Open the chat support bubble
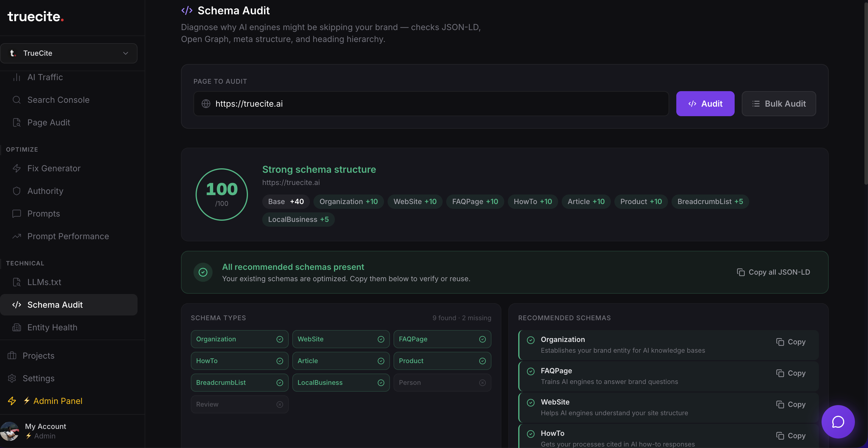868x448 pixels. point(838,422)
